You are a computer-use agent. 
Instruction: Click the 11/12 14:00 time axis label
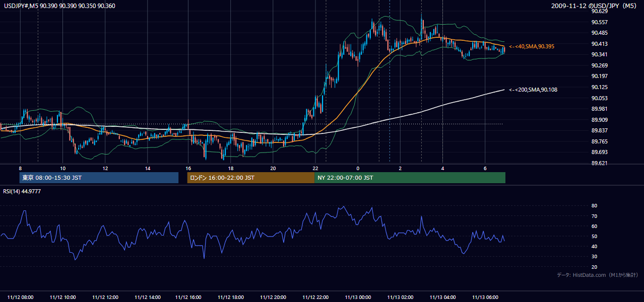pos(147,297)
